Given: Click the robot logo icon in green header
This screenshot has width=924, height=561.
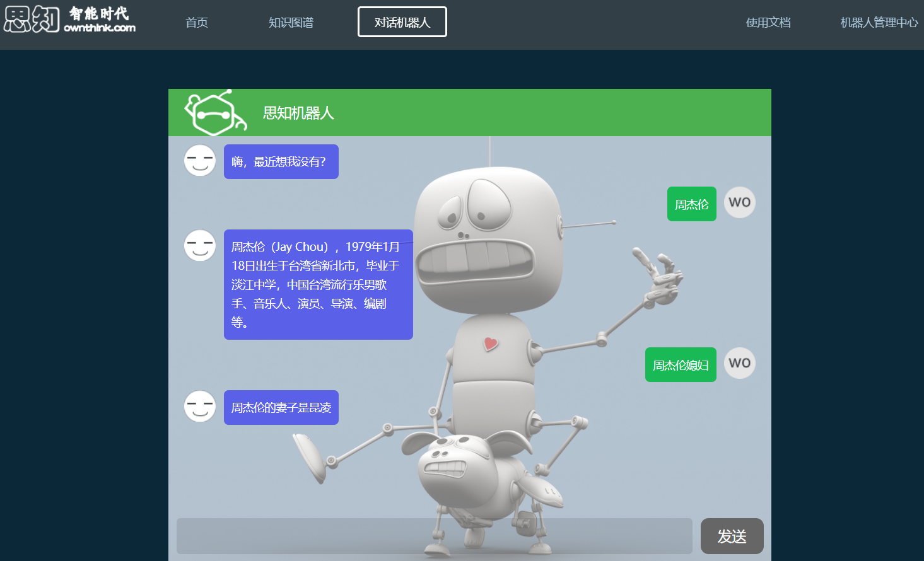Looking at the screenshot, I should (216, 113).
